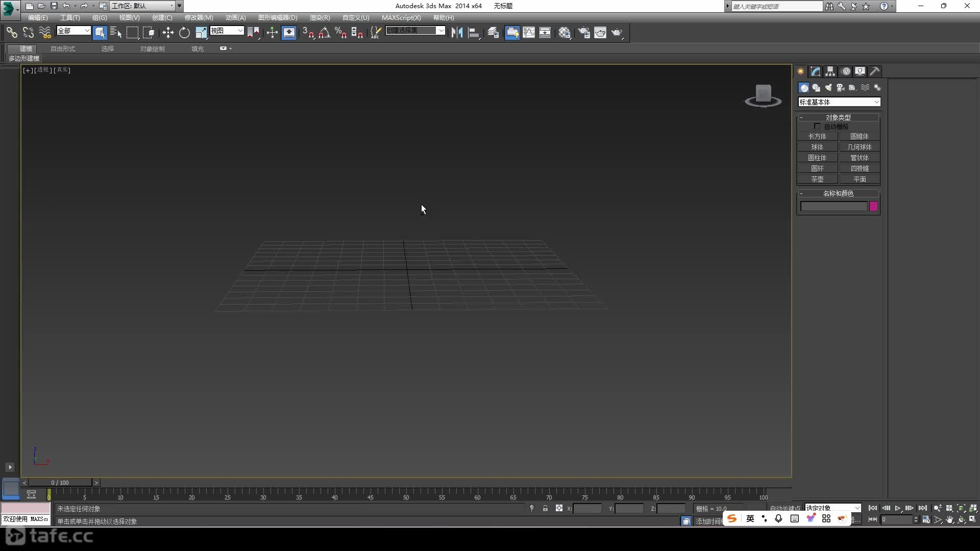This screenshot has width=980, height=551.
Task: Click the Sogou microphone voice input icon
Action: [778, 518]
